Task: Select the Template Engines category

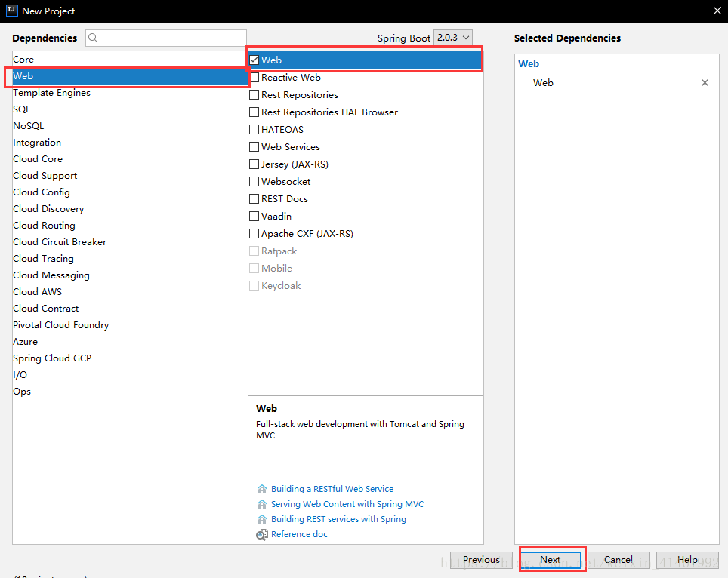Action: (x=130, y=93)
